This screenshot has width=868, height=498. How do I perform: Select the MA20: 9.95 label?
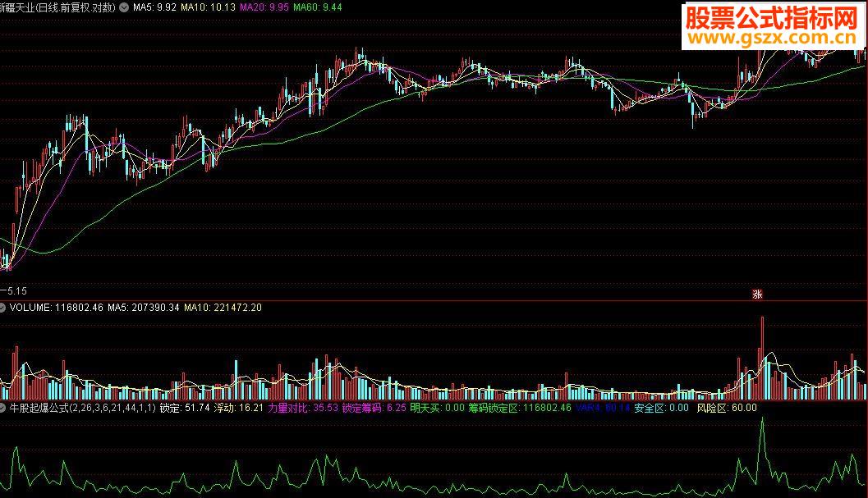264,7
